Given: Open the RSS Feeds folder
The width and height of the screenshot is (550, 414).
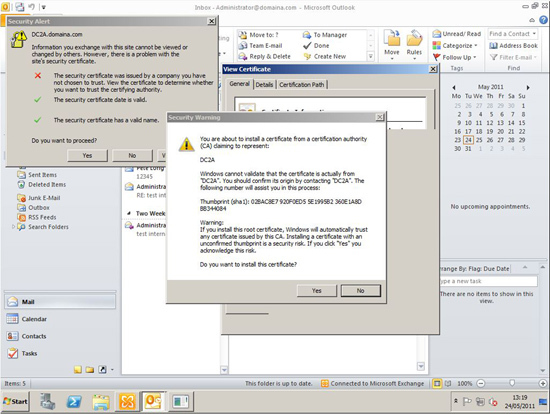Looking at the screenshot, I should tap(37, 217).
